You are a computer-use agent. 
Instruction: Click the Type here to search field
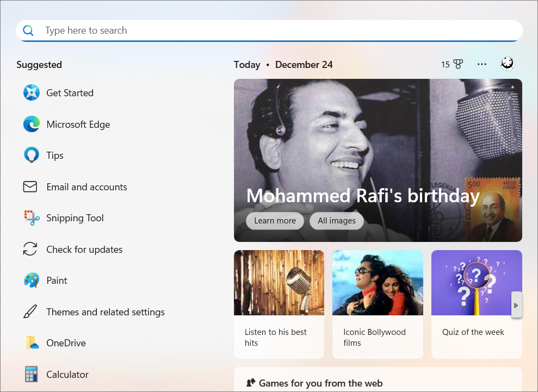[x=269, y=30]
